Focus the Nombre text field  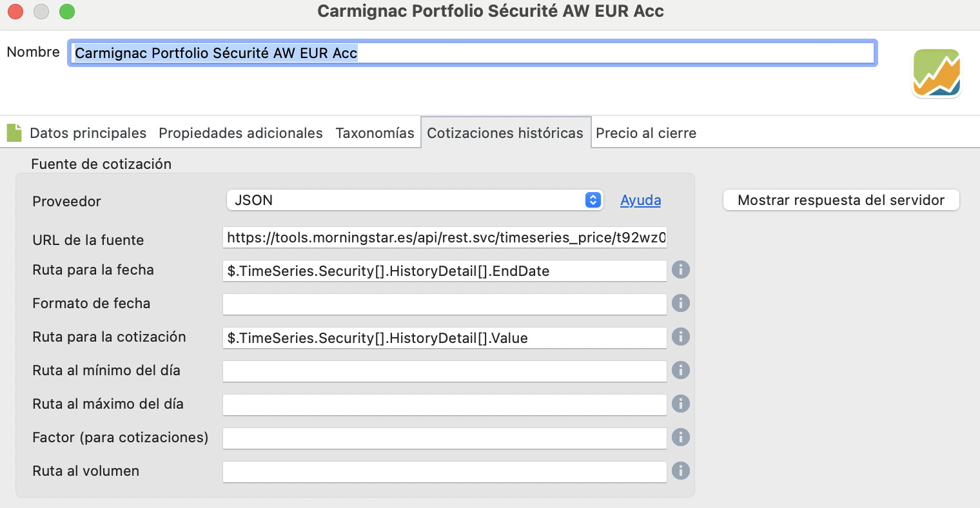[x=472, y=53]
